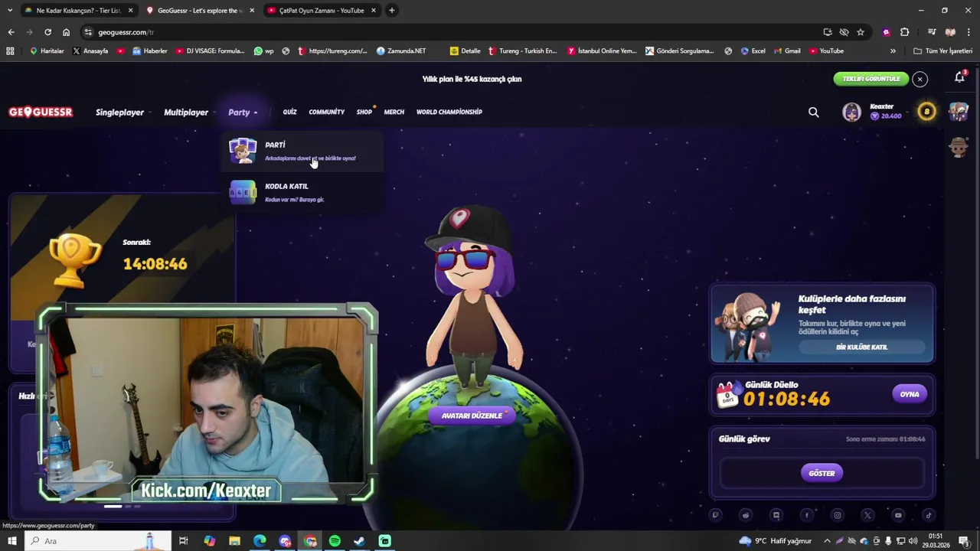980x551 pixels.
Task: Open the notifications bell
Action: 959,77
